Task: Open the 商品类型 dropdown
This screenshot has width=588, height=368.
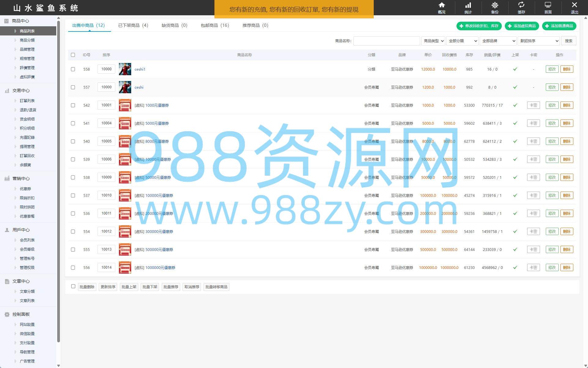Action: [x=433, y=41]
